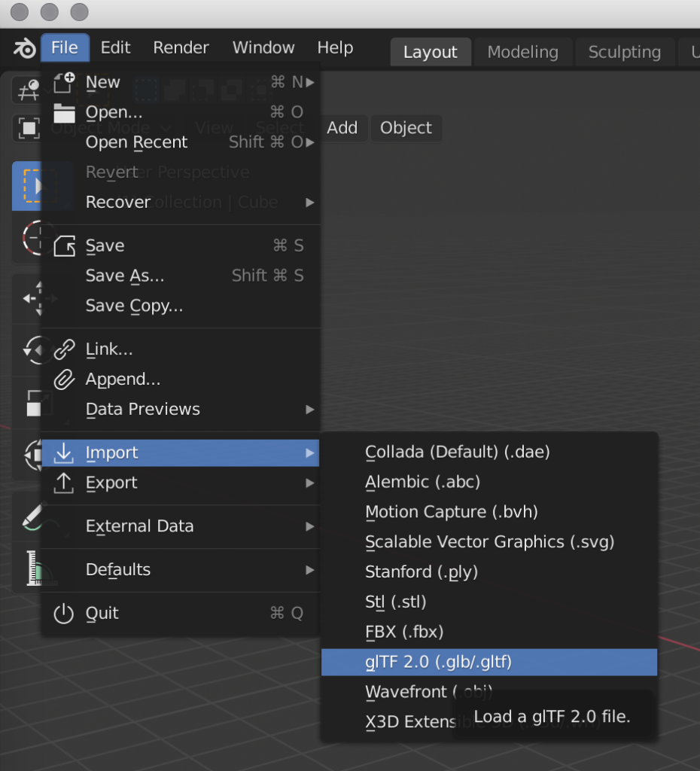
Task: Switch to the Sculpting workspace tab
Action: [x=624, y=52]
